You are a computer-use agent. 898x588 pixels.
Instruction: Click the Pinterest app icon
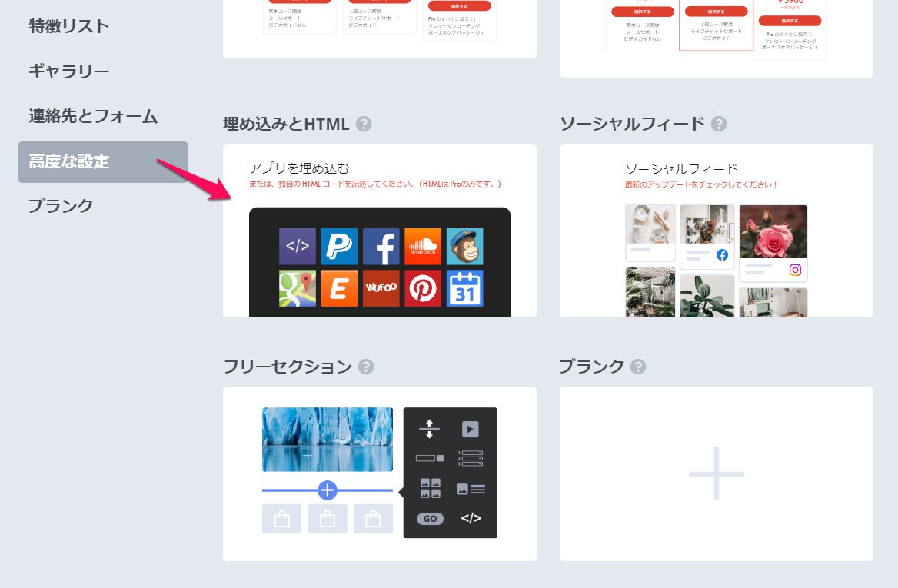pyautogui.click(x=423, y=288)
